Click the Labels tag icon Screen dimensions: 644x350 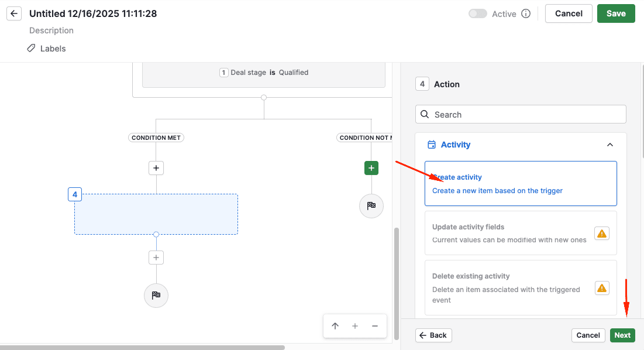click(x=32, y=49)
